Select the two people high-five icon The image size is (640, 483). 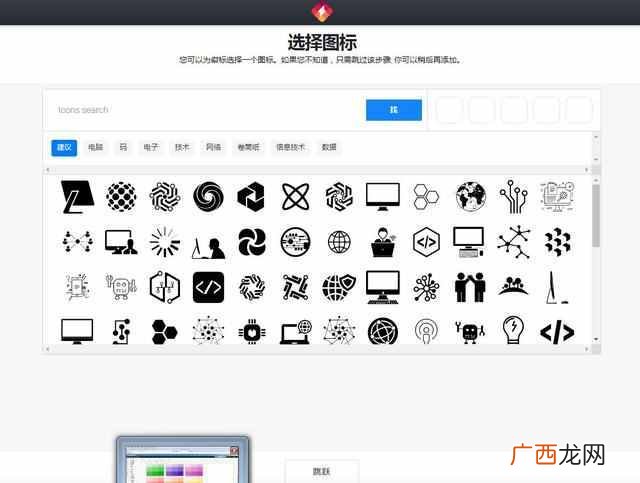tap(470, 287)
